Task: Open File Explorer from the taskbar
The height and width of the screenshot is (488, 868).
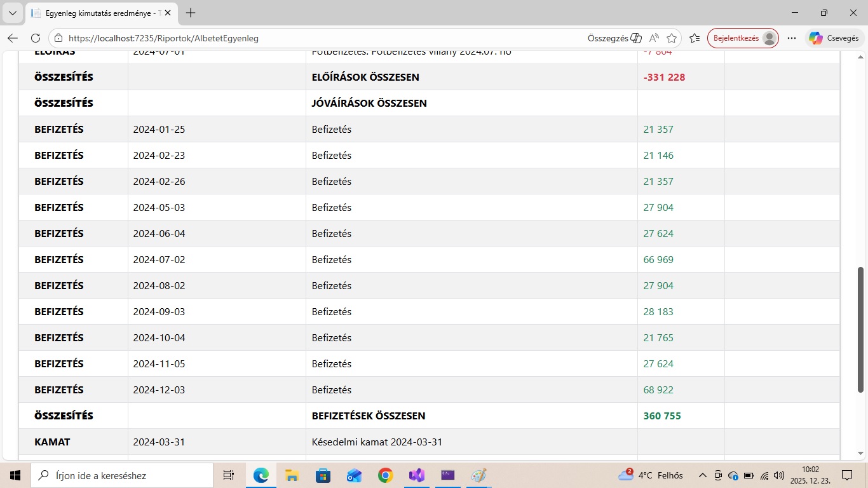Action: click(292, 475)
